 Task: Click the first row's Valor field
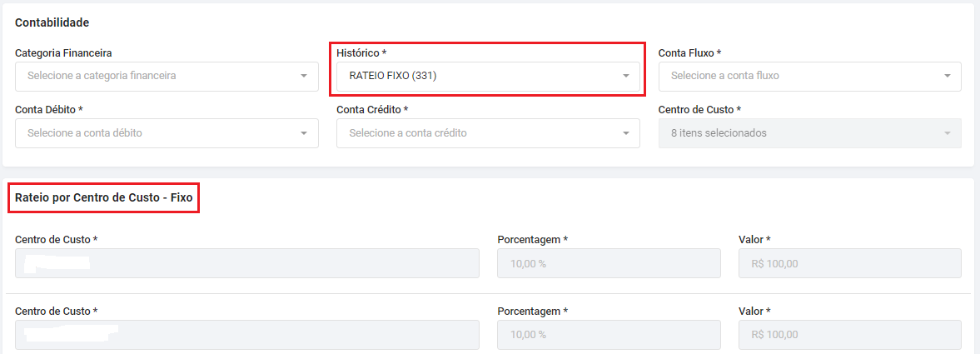pyautogui.click(x=849, y=263)
